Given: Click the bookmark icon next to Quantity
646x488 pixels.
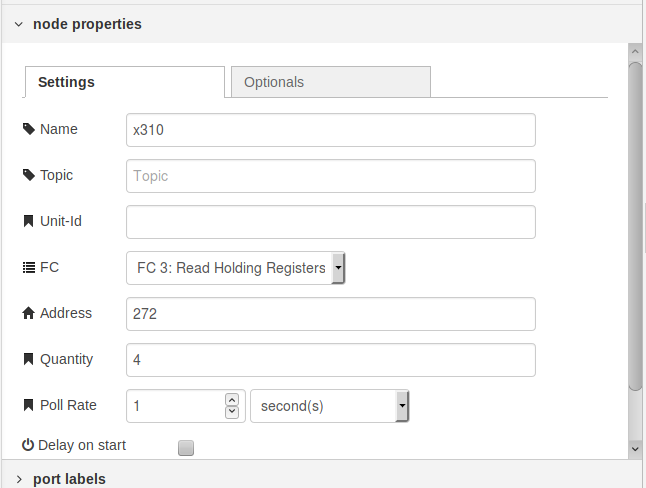Looking at the screenshot, I should tap(28, 359).
